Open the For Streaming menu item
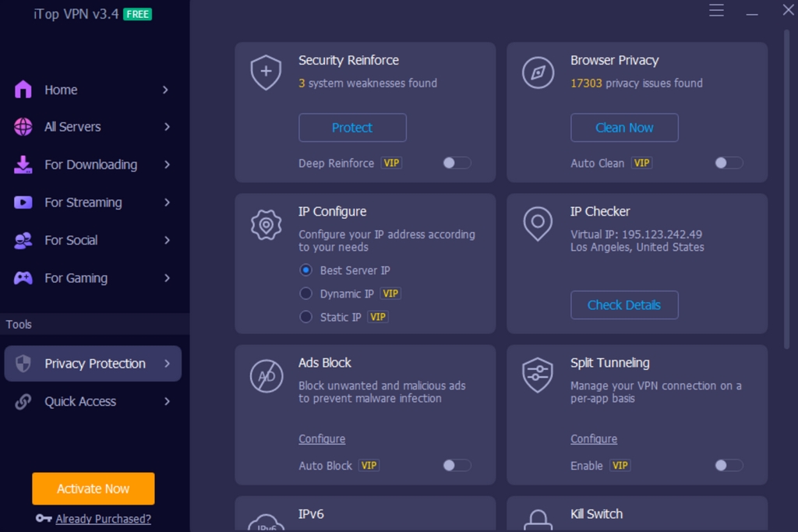The width and height of the screenshot is (798, 532). [x=93, y=203]
